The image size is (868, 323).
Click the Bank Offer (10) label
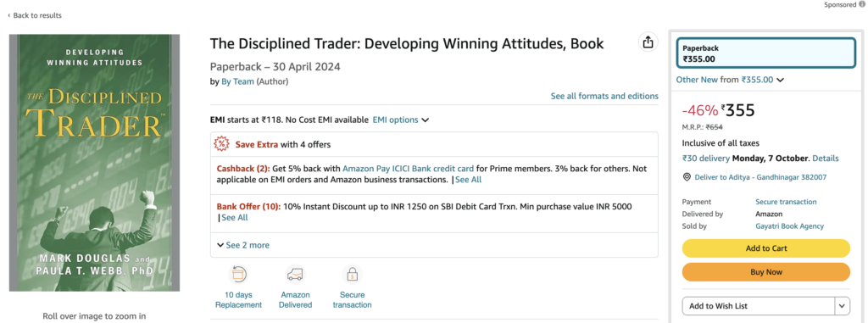(x=248, y=207)
